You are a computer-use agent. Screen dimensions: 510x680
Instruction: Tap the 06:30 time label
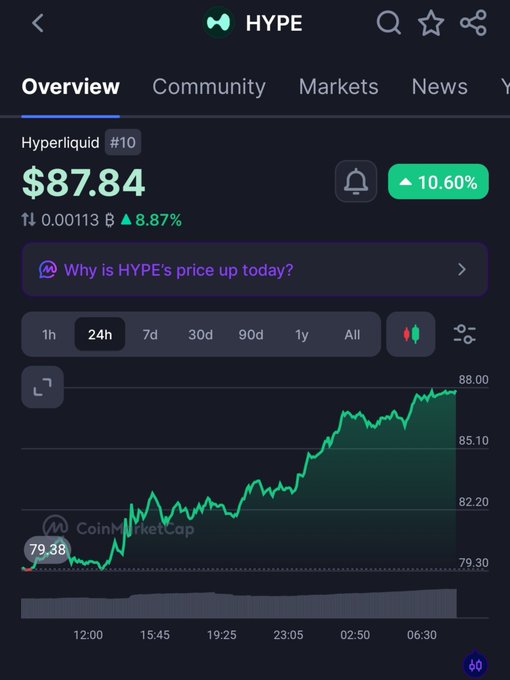(422, 635)
